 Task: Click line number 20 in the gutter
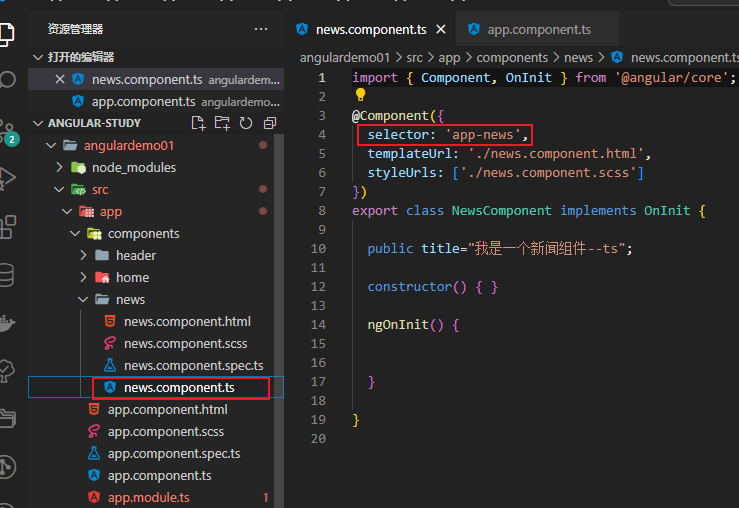319,439
